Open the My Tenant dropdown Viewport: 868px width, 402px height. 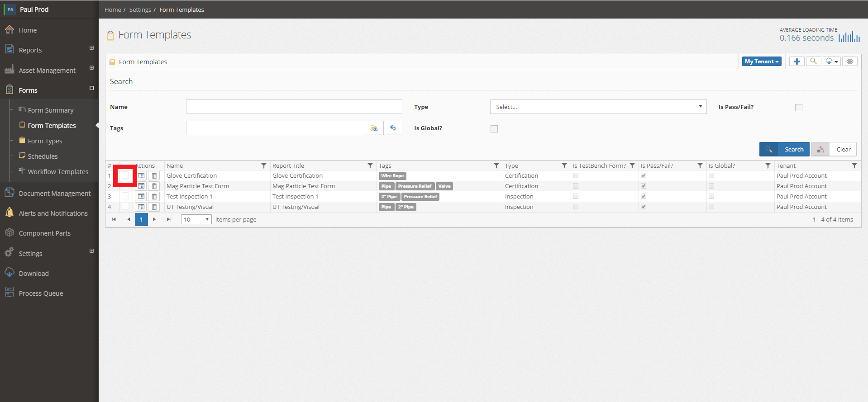tap(762, 61)
